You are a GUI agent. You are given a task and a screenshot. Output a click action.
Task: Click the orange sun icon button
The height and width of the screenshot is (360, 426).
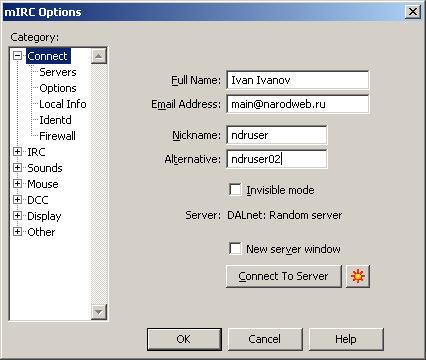(x=358, y=276)
